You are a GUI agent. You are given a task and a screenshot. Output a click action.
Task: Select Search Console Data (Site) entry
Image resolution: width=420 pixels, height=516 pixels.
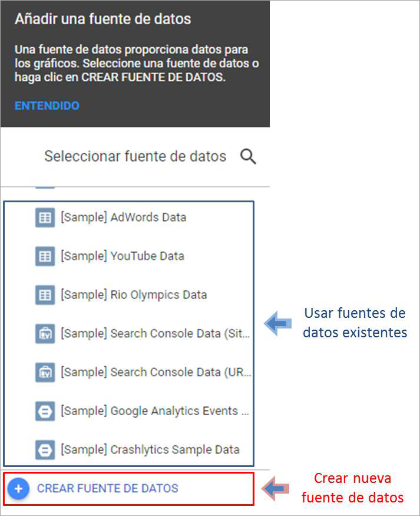pyautogui.click(x=155, y=334)
